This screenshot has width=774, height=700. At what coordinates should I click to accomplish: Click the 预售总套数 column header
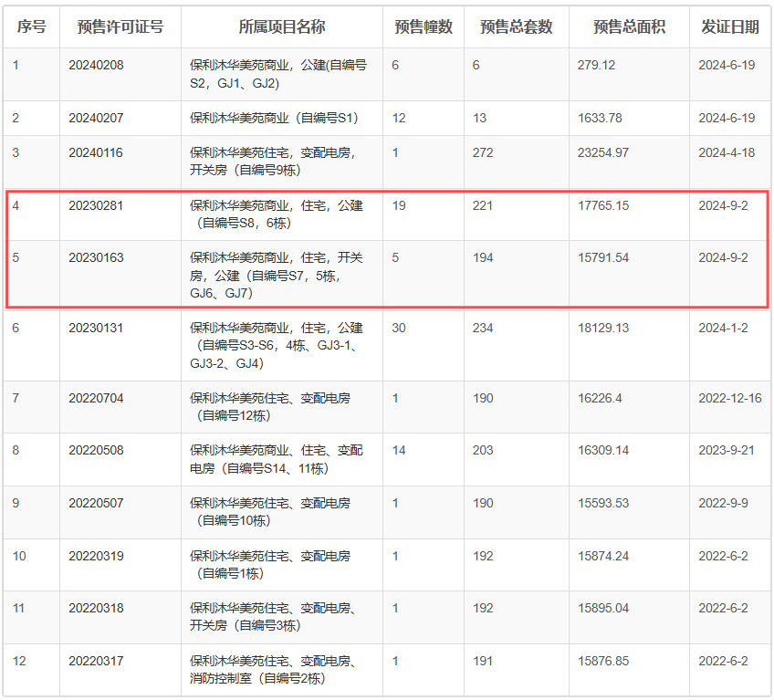tap(517, 26)
